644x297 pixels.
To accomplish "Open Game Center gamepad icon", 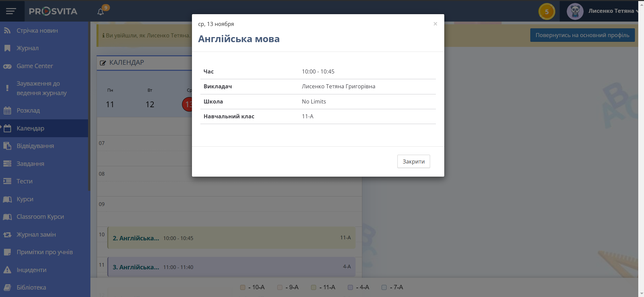I will click(7, 66).
